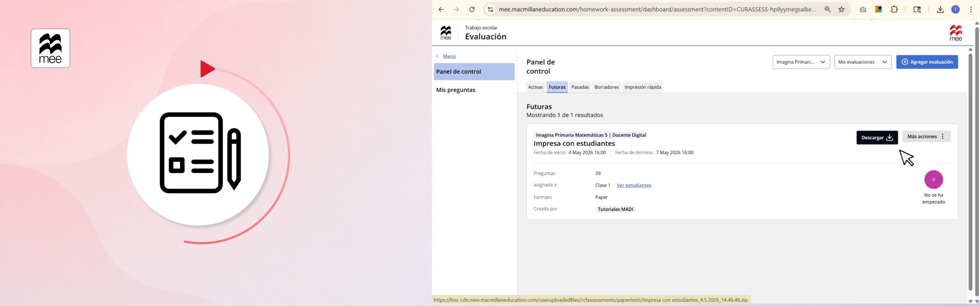This screenshot has width=980, height=306.
Task: Open the Pasadas tab
Action: [x=580, y=87]
